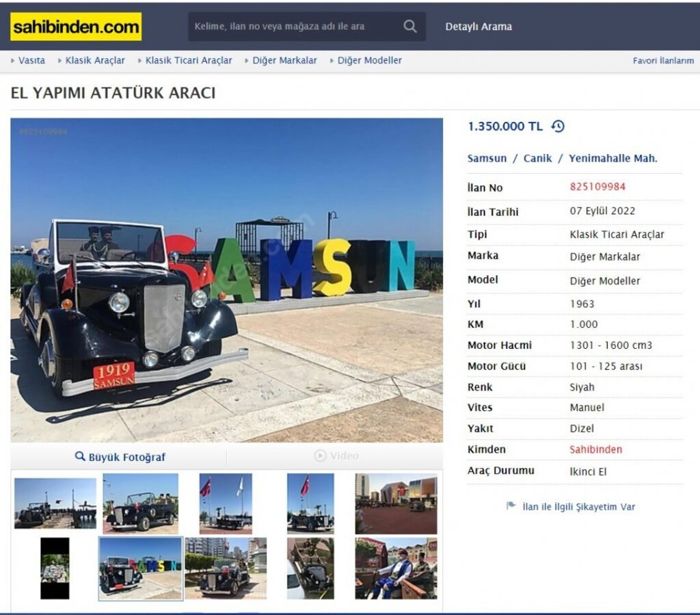This screenshot has width=700, height=615.
Task: Click the Samsun location link
Action: point(487,158)
